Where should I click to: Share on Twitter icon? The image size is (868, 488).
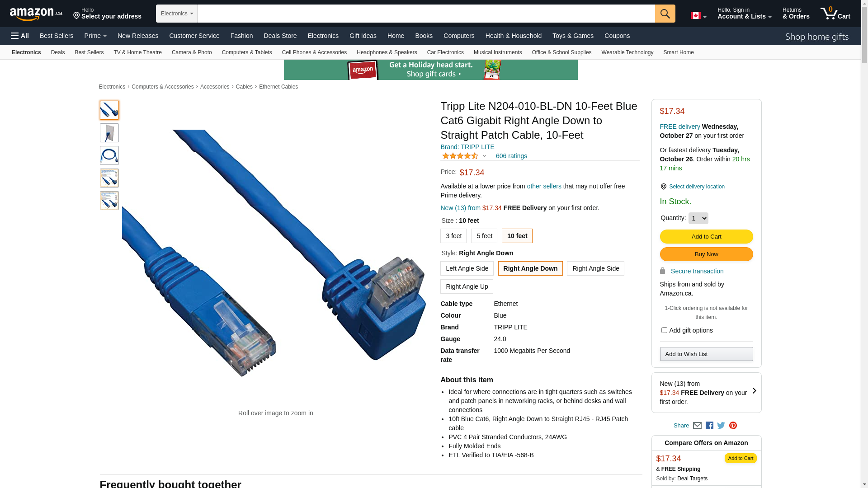[721, 426]
